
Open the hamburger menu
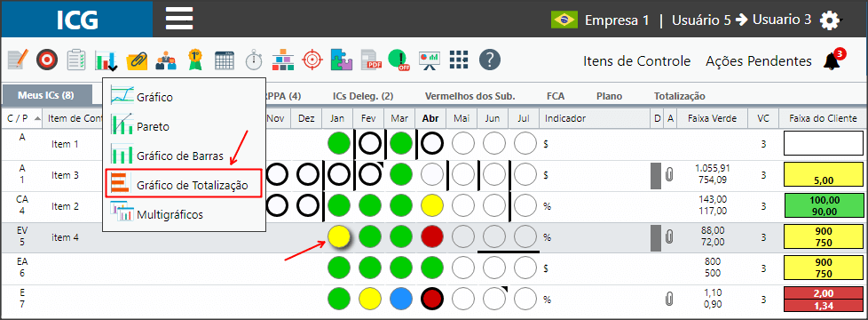pos(179,19)
